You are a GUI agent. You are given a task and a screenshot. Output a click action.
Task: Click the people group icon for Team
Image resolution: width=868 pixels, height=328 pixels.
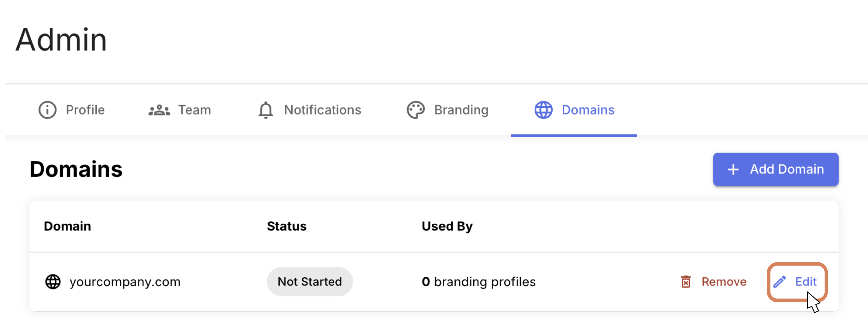(x=159, y=110)
